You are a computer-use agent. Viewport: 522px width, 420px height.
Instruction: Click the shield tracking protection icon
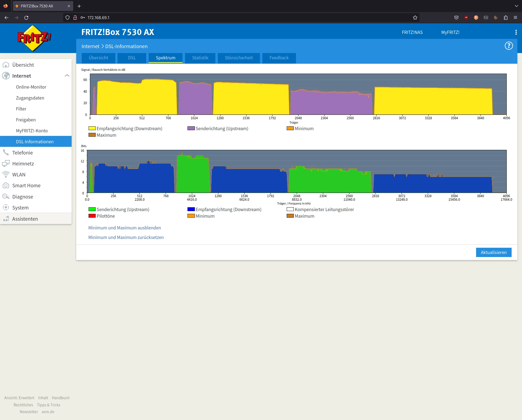(x=68, y=17)
